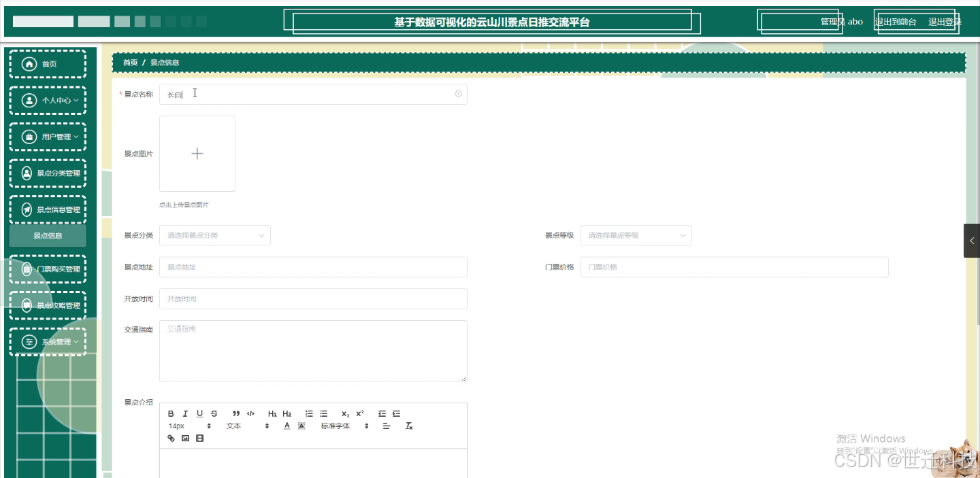Insert a code block in editor

tap(250, 413)
